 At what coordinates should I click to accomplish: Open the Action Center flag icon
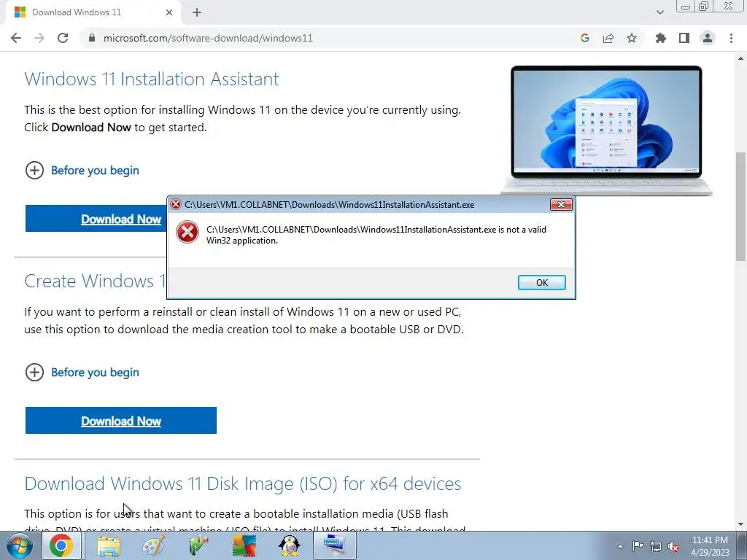tap(638, 546)
